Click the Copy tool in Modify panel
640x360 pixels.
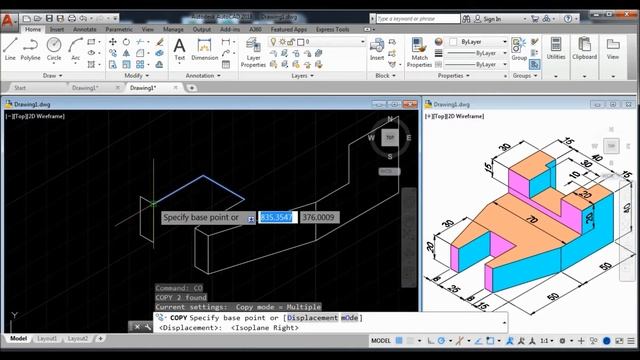tap(113, 53)
